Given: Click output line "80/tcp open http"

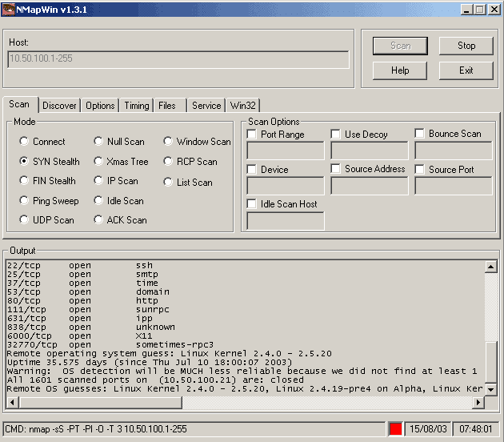Looking at the screenshot, I should click(x=82, y=300).
